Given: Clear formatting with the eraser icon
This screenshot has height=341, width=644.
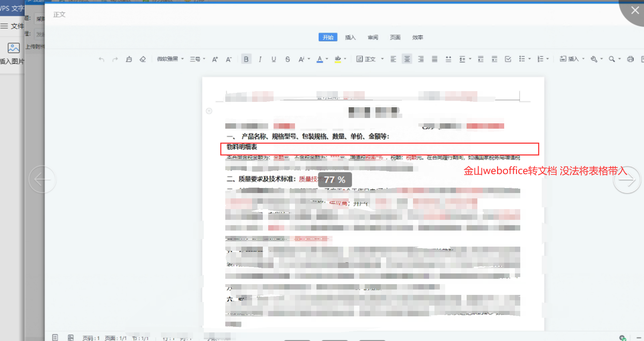Looking at the screenshot, I should [143, 59].
